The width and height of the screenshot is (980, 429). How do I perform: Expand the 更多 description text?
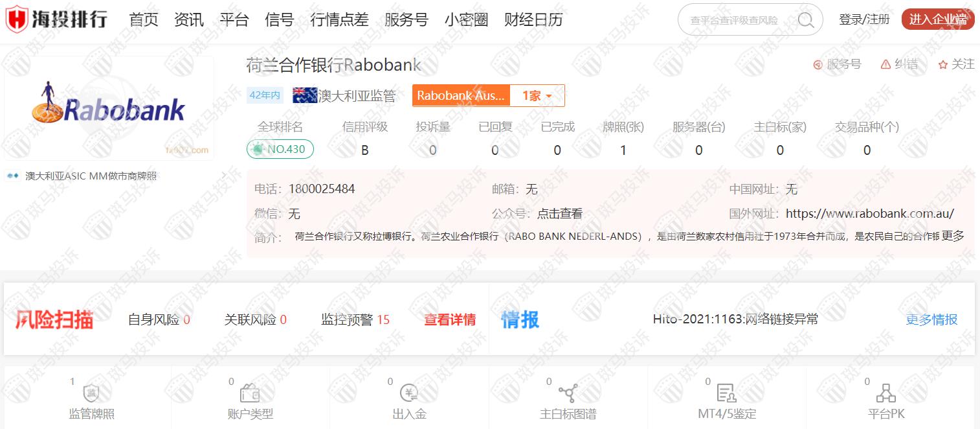point(953,236)
